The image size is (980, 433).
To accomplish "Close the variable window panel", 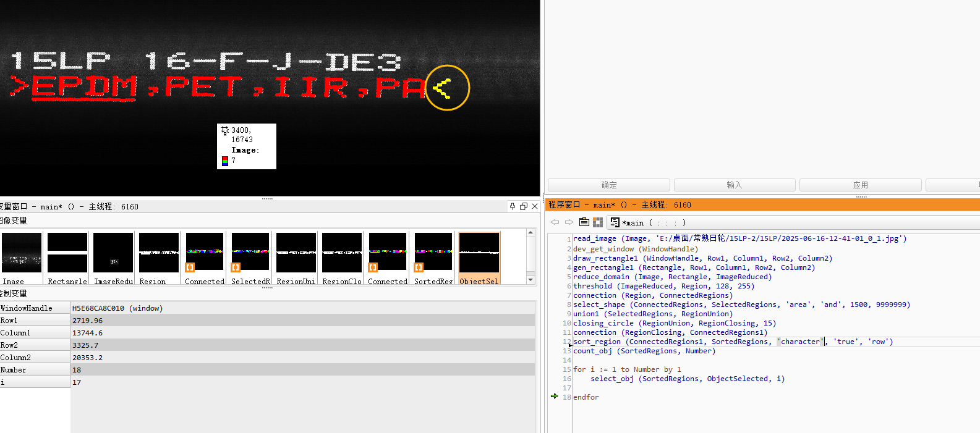I will [535, 206].
